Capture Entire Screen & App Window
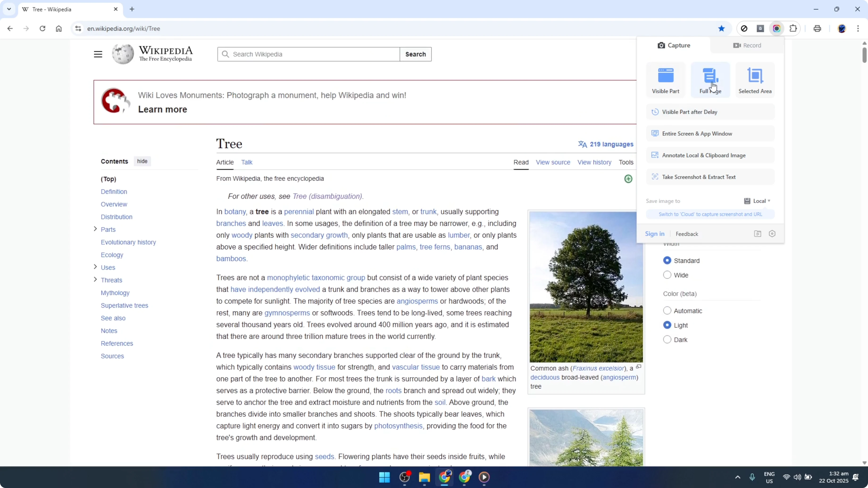The image size is (868, 488). (697, 133)
